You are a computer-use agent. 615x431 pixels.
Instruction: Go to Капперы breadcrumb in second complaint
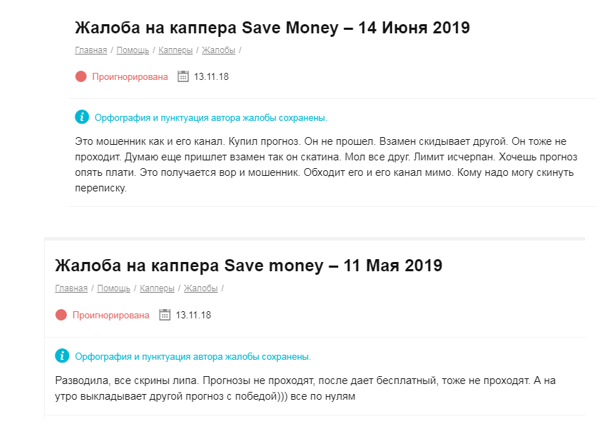157,288
